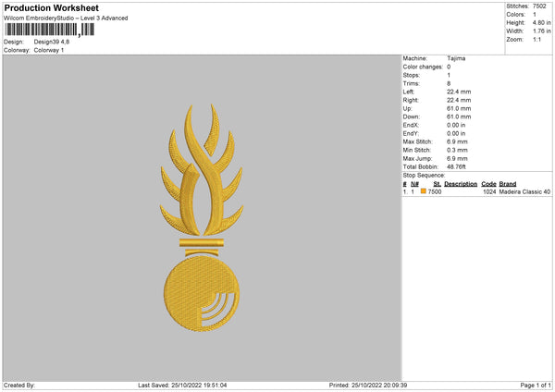Click the stitch count 7500 in stop sequence
This screenshot has height=392, width=555.
[x=435, y=191]
